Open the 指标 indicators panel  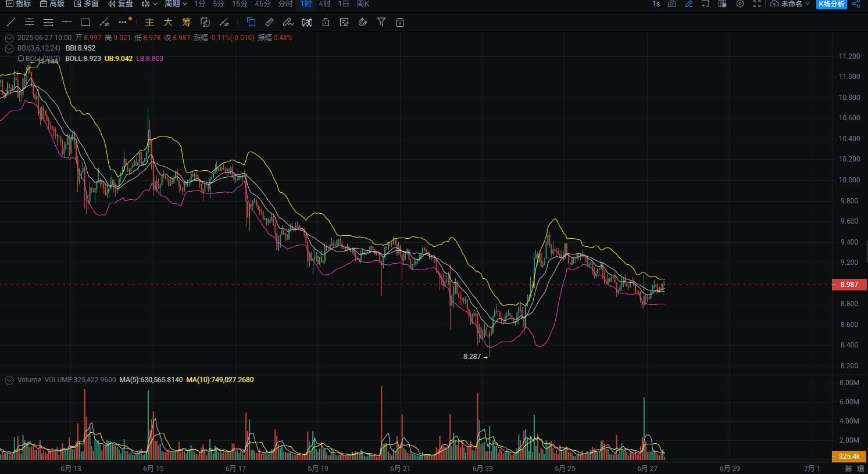pyautogui.click(x=19, y=4)
